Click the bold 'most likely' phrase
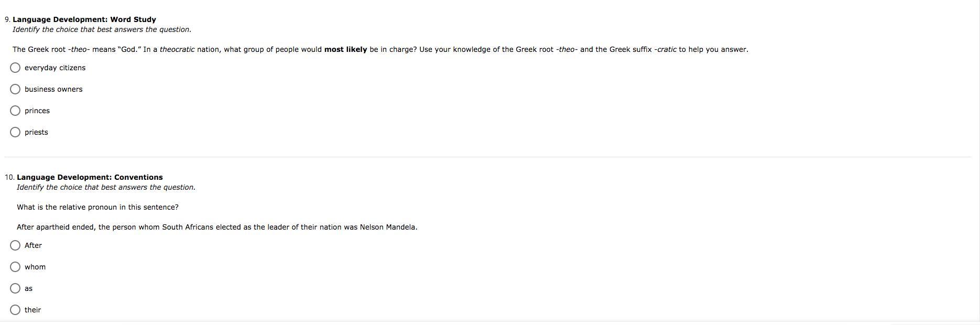Image resolution: width=980 pixels, height=325 pixels. (345, 49)
